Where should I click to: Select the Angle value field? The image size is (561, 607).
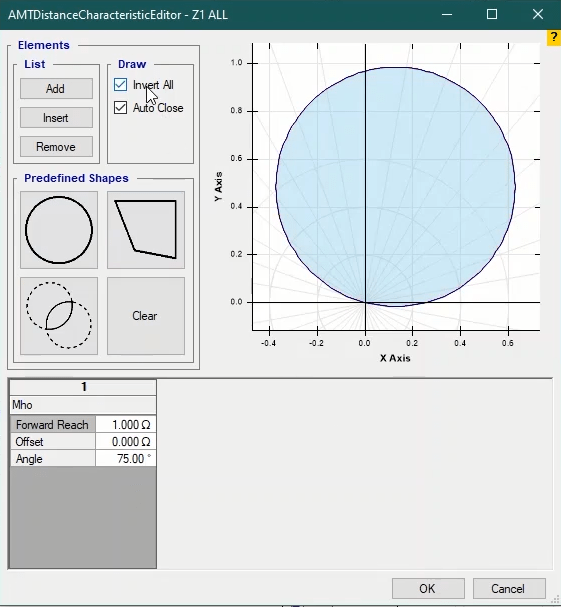click(126, 459)
